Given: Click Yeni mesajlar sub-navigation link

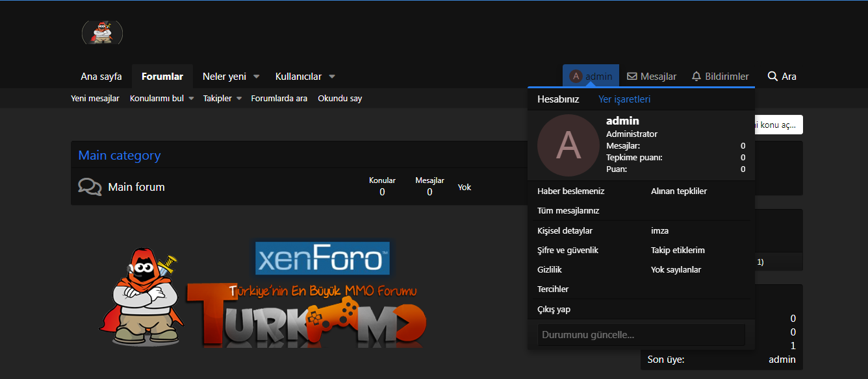Looking at the screenshot, I should coord(95,99).
